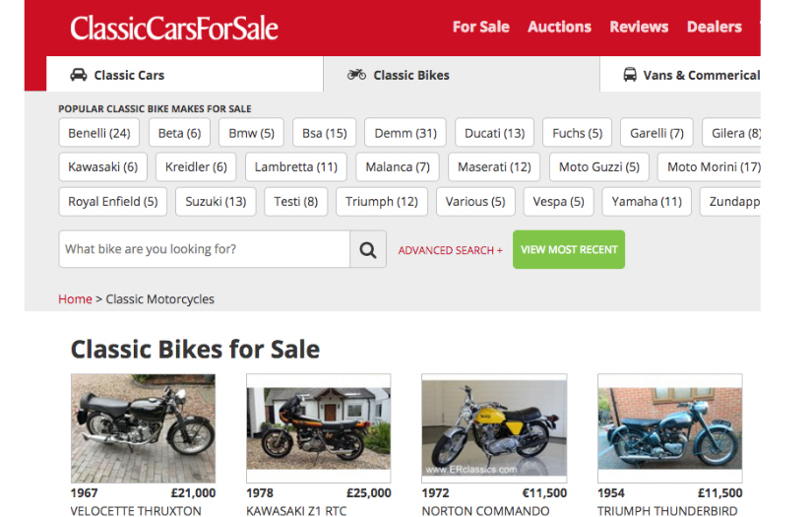Click the 'Classic Bikes for Sale' heading
The width and height of the screenshot is (812, 517).
pos(195,350)
